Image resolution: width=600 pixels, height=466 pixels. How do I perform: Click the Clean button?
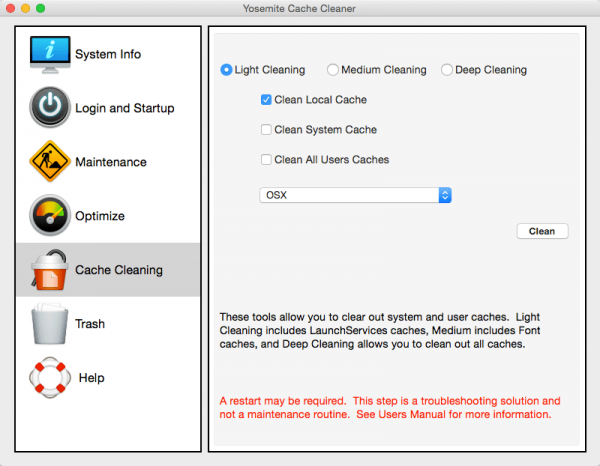click(x=542, y=231)
